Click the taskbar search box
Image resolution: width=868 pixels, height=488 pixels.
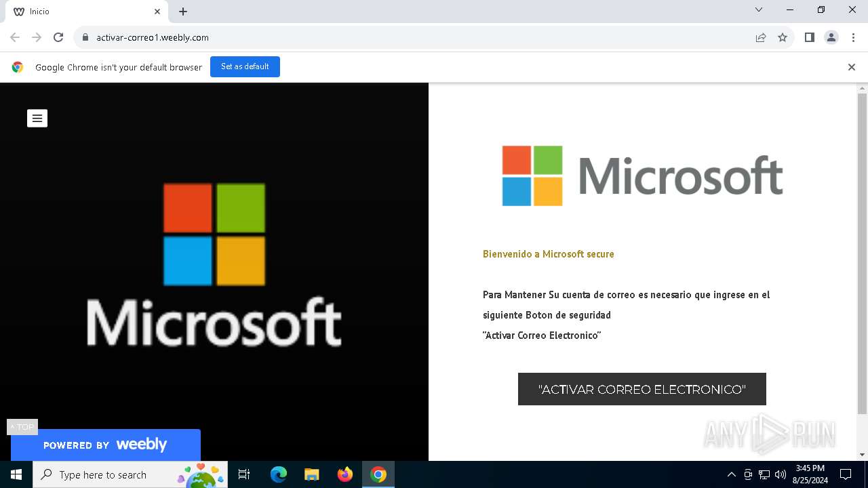130,474
